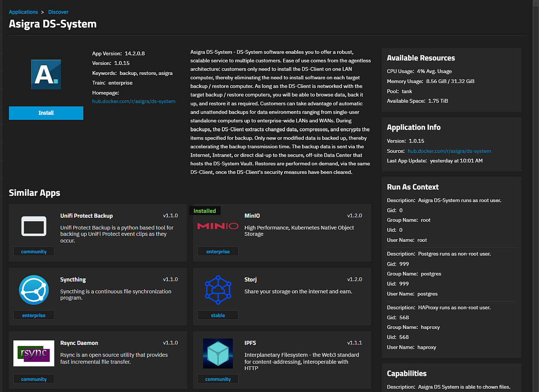This screenshot has height=392, width=539.
Task: Open the Rsync Daemon app card title
Action: click(x=79, y=343)
